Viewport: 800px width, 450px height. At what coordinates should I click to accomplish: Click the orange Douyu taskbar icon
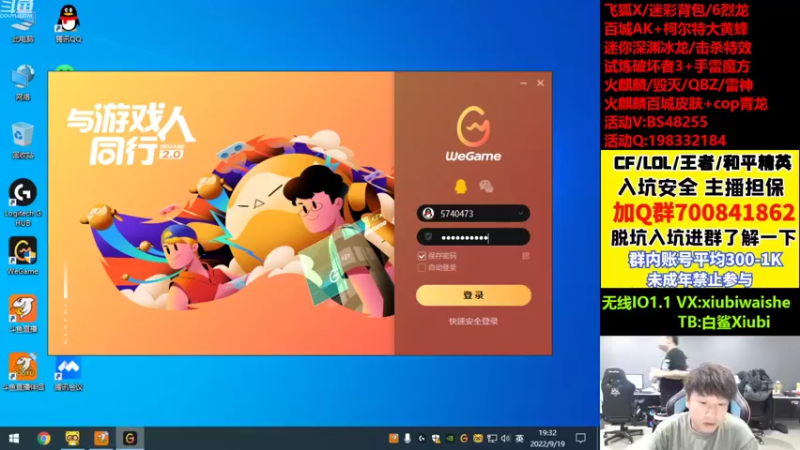(101, 438)
